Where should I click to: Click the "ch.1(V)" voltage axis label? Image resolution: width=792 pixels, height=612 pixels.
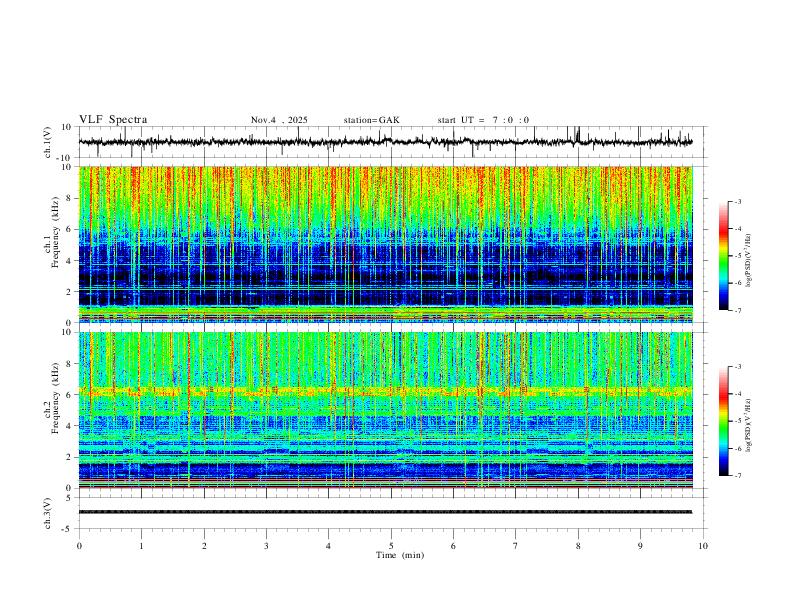pyautogui.click(x=48, y=142)
